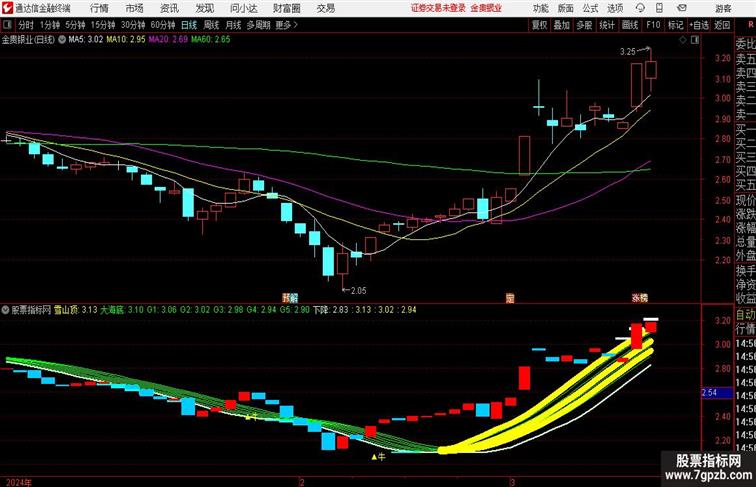The image size is (756, 487).
Task: Toggle the side panel icon near the diamond
Action: click(x=695, y=40)
